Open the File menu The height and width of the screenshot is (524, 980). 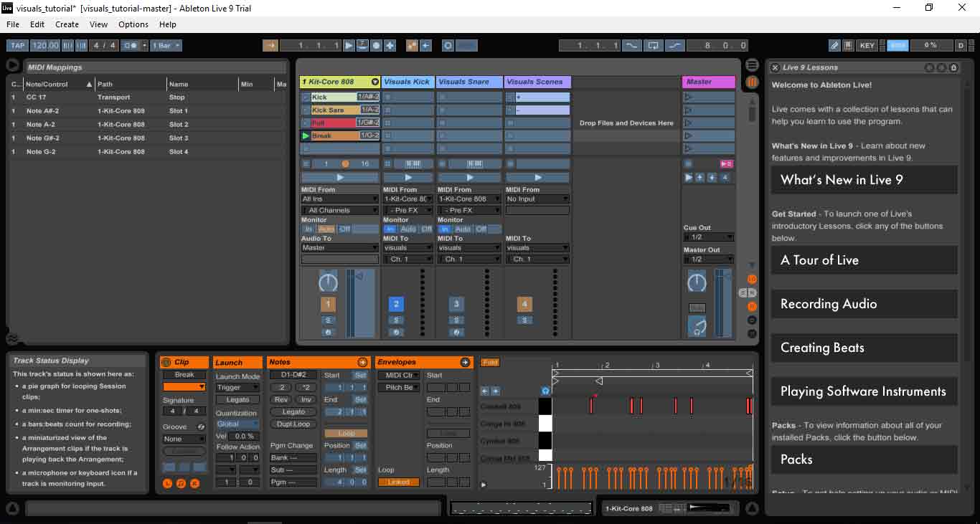(13, 24)
